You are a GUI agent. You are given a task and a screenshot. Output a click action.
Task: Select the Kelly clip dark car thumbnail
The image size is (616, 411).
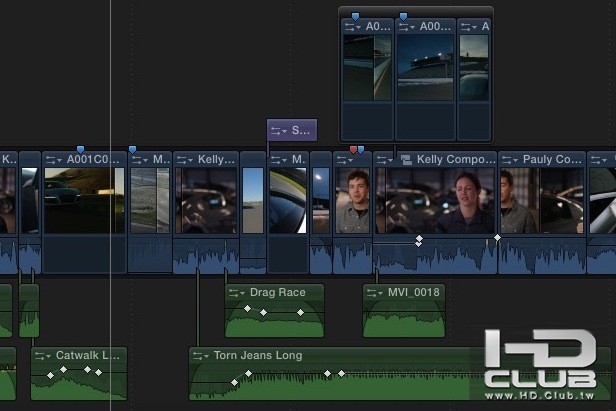206,200
